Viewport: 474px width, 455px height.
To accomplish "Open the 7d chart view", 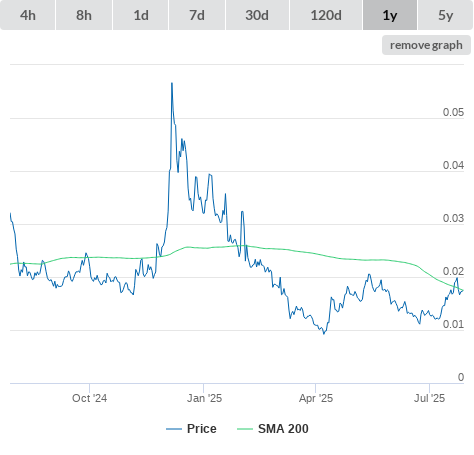I will click(197, 15).
